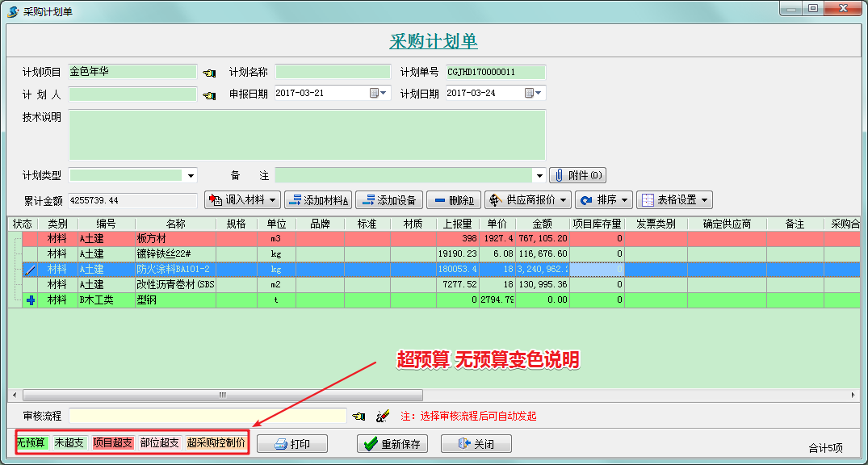Image resolution: width=868 pixels, height=465 pixels.
Task: Click the 超采购控制价 orange legend swatch
Action: (216, 443)
